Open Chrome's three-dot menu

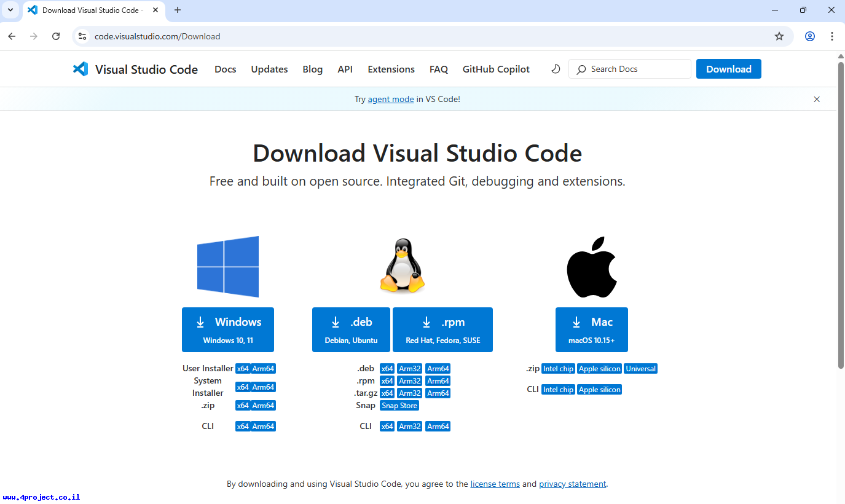coord(832,36)
